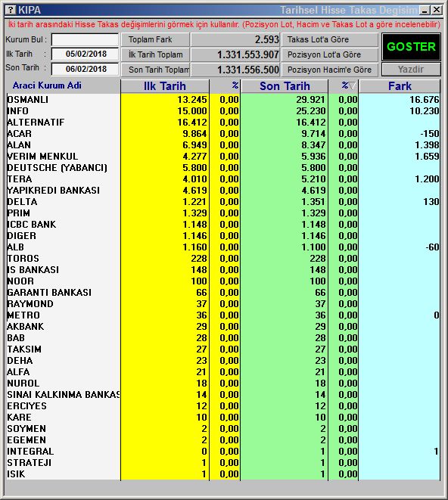The height and width of the screenshot is (500, 448).
Task: Select the ALFA row
Action: (223, 372)
